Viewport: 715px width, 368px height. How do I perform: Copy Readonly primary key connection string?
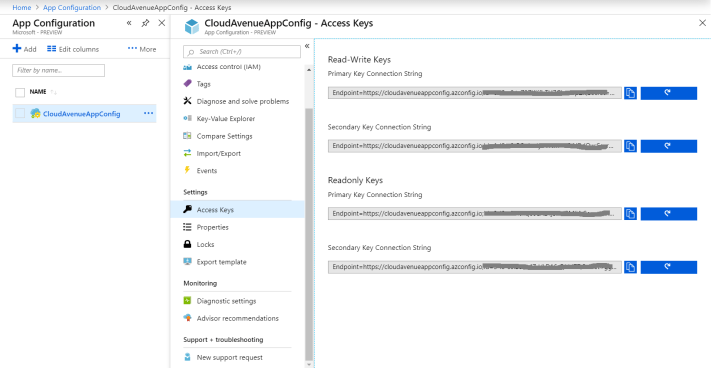coord(630,213)
